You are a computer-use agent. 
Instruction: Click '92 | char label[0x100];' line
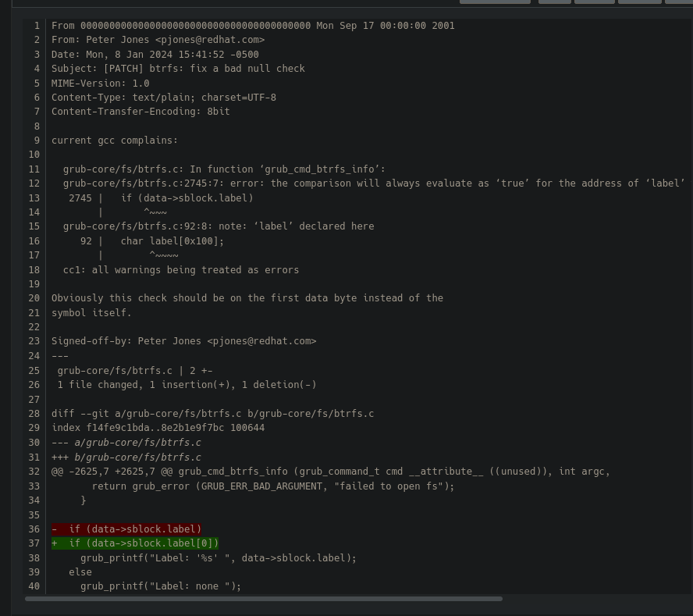click(152, 241)
